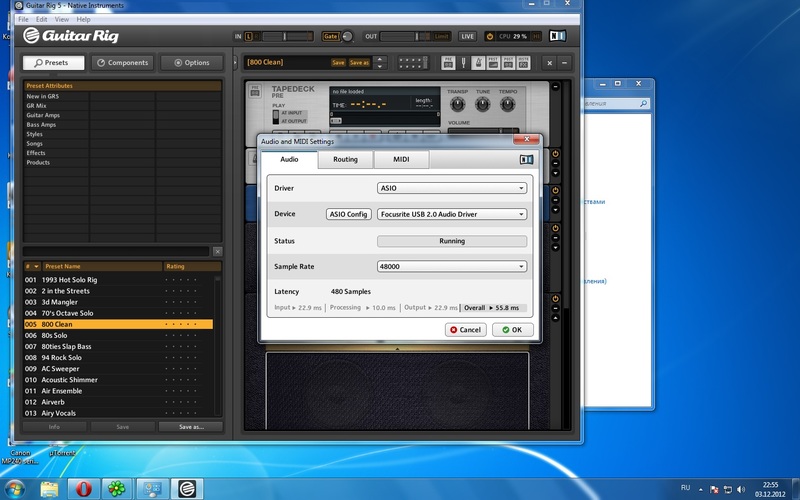Open the Help menu

83,19
